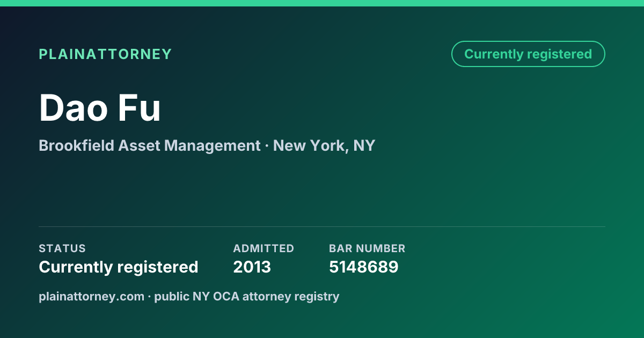Click the ADMITTED field label
The width and height of the screenshot is (644, 338).
264,248
